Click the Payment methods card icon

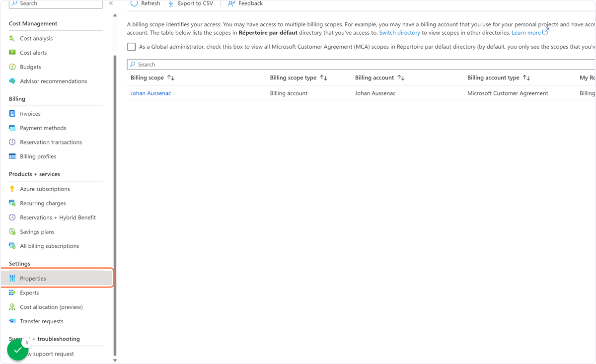[12, 128]
